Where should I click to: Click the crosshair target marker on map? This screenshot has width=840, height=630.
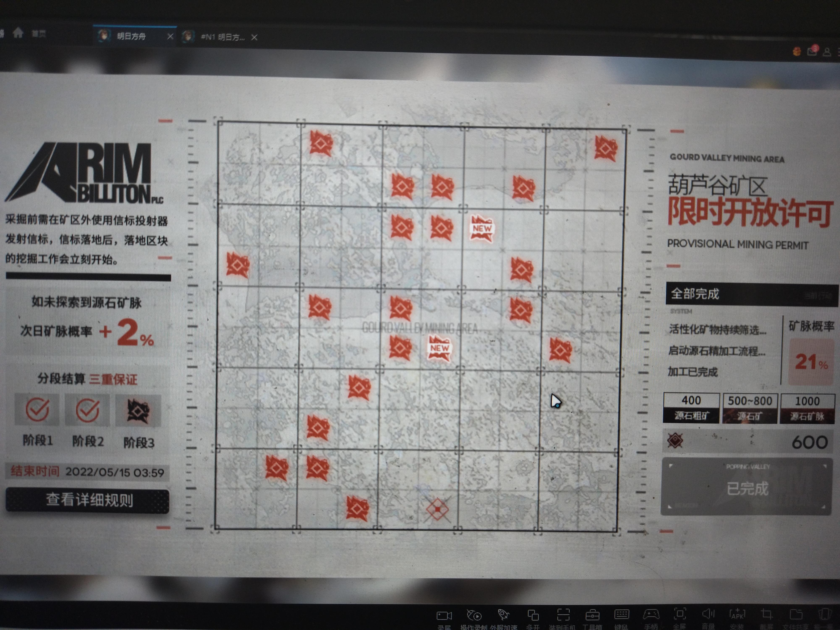tap(437, 510)
